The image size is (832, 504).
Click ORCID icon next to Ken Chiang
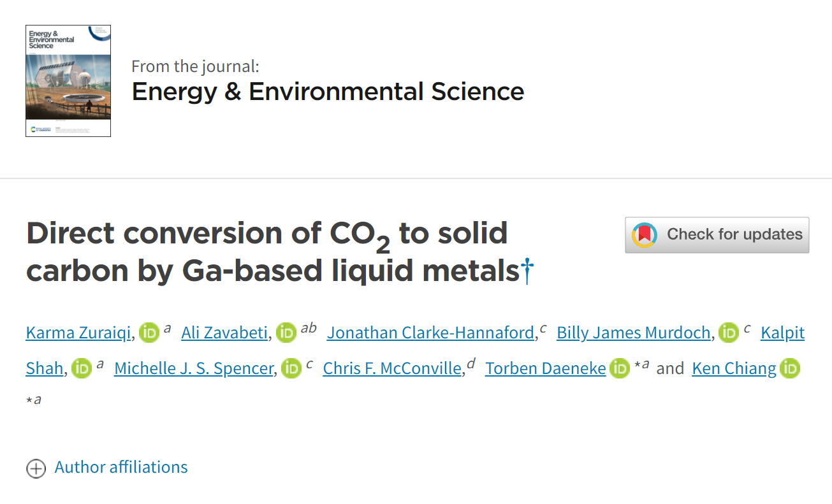[790, 368]
